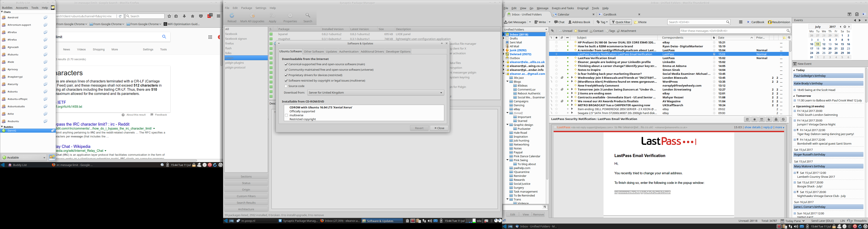Screen dimensions: 868x229
Task: Collapse the Chats group in Buddy List
Action: [2, 12]
